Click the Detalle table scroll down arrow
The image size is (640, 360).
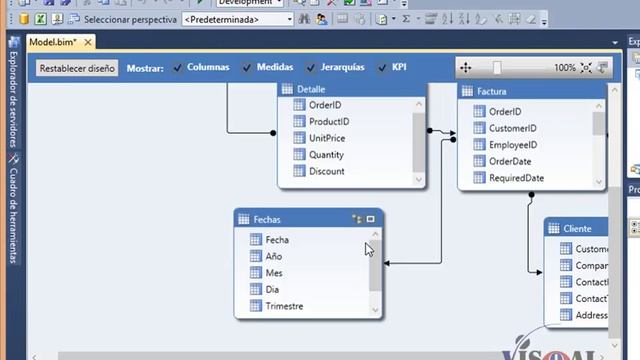click(x=419, y=179)
